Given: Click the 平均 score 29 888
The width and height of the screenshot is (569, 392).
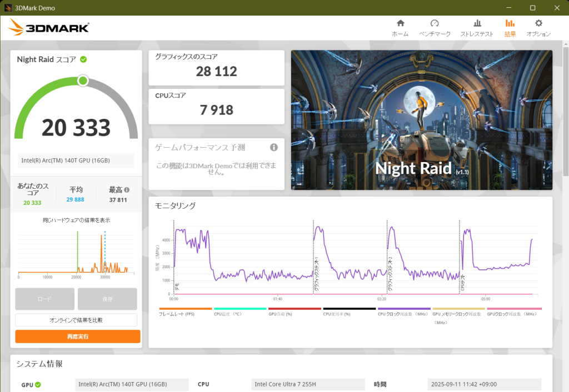Looking at the screenshot, I should tap(75, 199).
